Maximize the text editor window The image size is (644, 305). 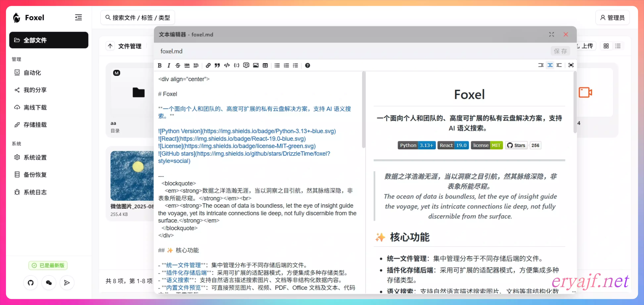click(552, 34)
